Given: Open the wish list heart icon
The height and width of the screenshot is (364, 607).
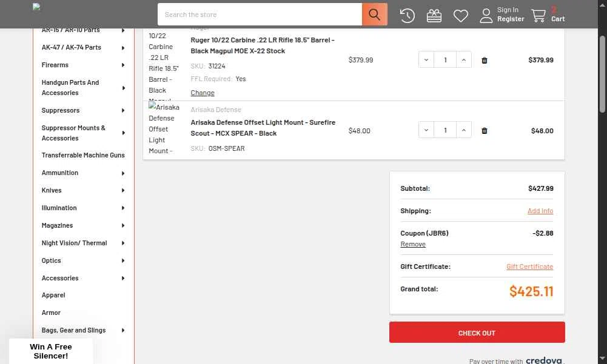Looking at the screenshot, I should [461, 16].
